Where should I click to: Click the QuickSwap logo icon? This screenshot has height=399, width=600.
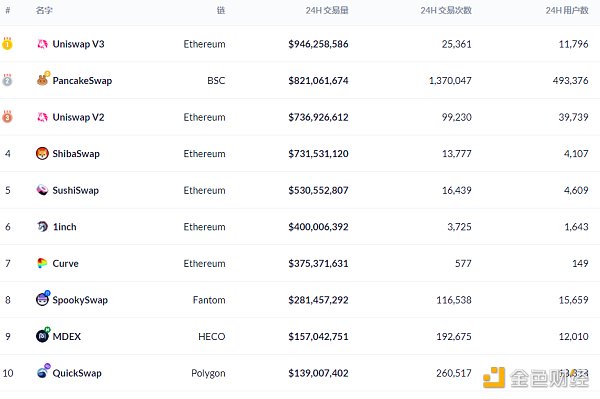tap(42, 372)
